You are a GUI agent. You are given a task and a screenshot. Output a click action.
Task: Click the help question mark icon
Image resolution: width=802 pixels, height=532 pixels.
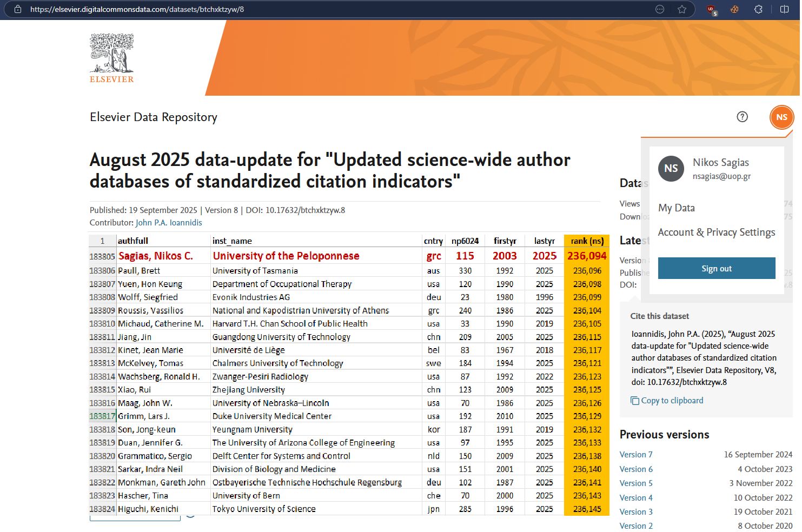coord(742,117)
